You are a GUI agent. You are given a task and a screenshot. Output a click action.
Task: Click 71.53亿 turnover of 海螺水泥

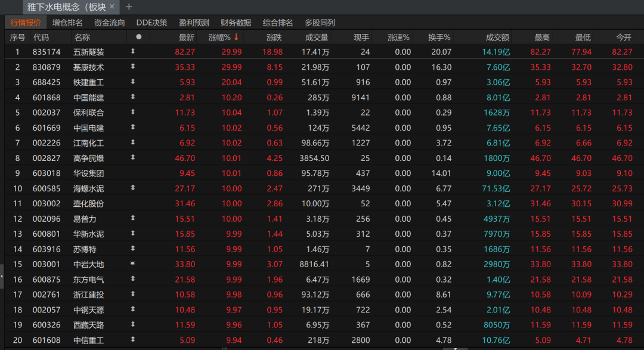(x=496, y=188)
